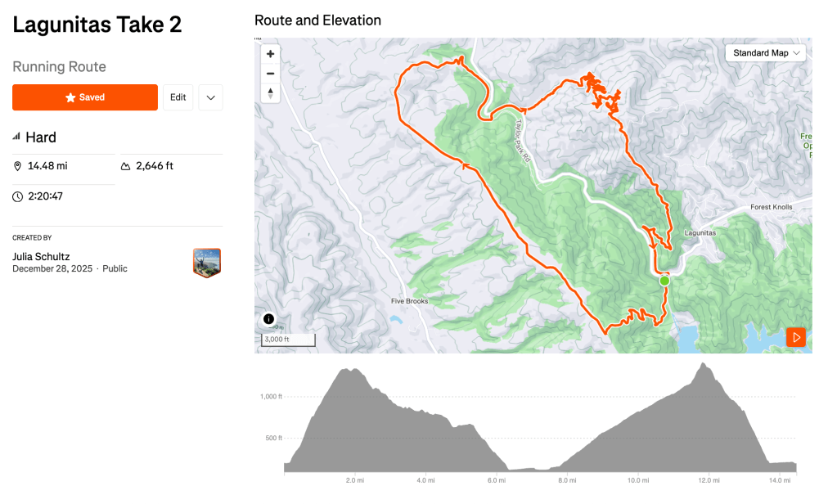Click the estimated time clock icon

[x=18, y=196]
